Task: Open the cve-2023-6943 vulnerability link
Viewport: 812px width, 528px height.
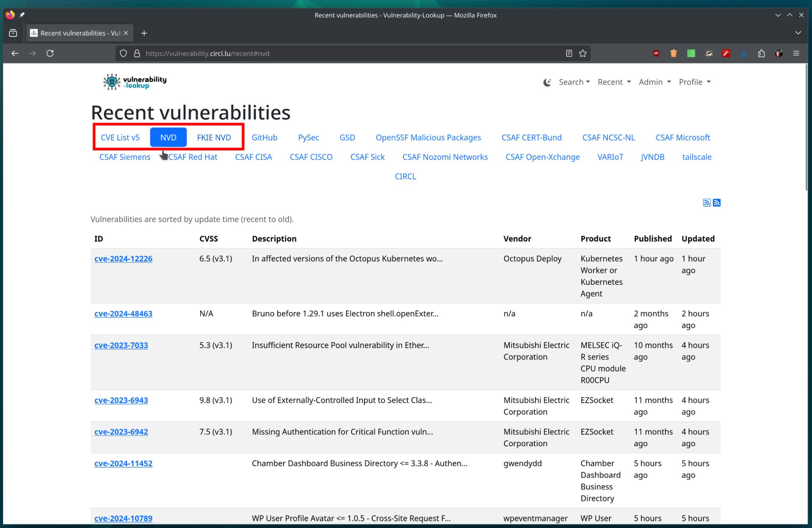Action: tap(121, 400)
